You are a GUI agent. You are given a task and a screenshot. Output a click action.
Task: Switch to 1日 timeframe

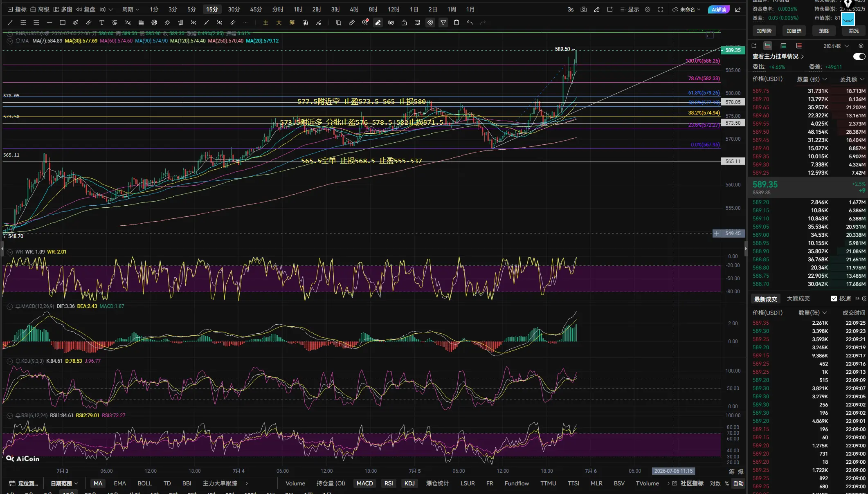[414, 9]
